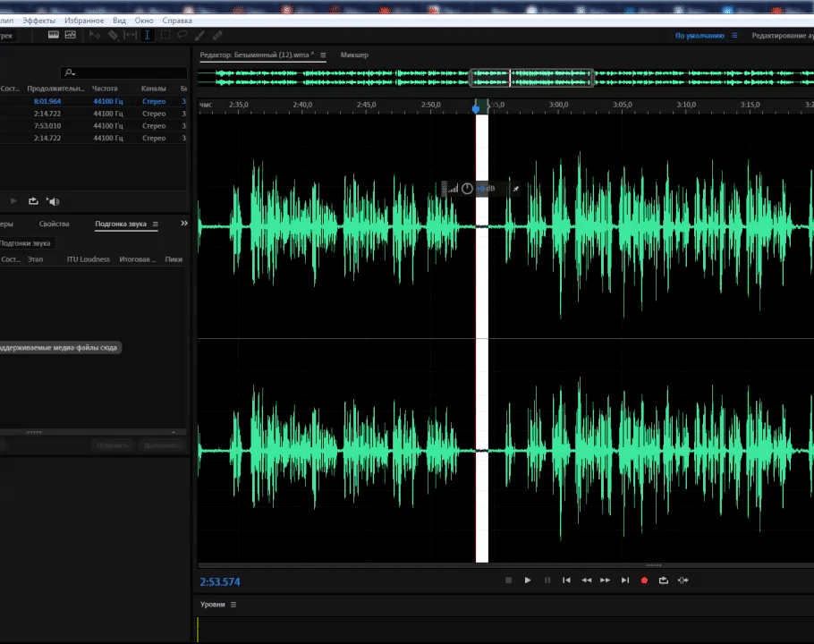Click the HUD volume gain knob
Image resolution: width=814 pixels, height=644 pixels.
coord(467,189)
